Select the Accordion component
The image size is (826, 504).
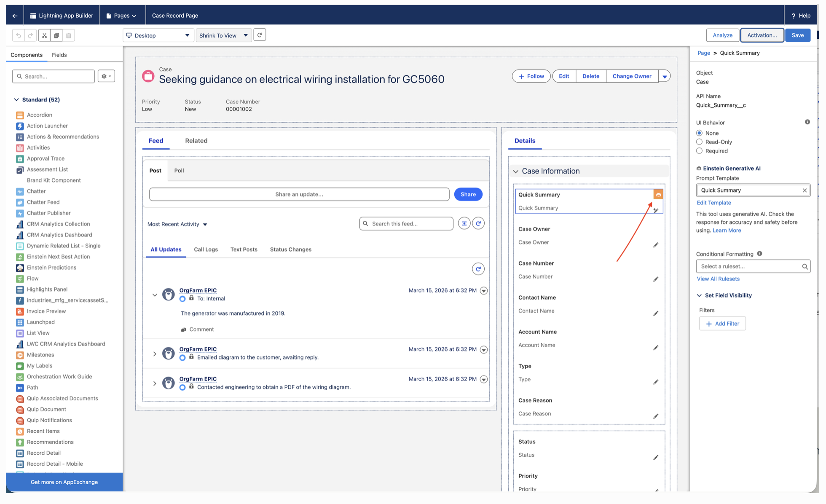[40, 115]
